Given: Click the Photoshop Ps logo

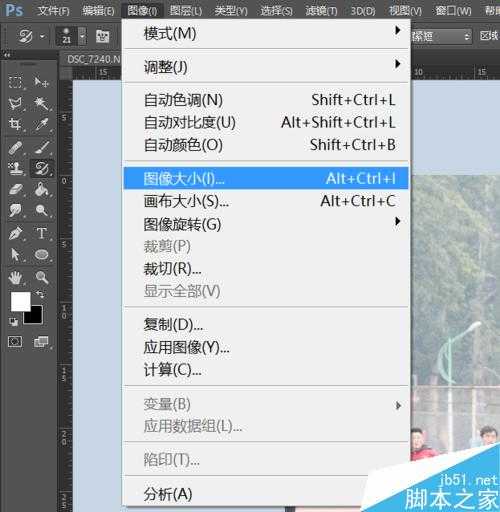Looking at the screenshot, I should pos(15,10).
